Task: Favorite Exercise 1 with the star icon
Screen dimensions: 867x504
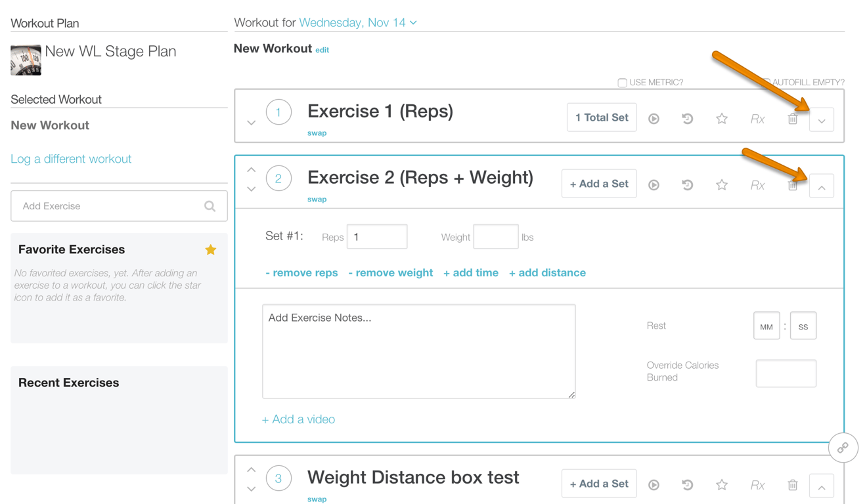Action: coord(722,119)
